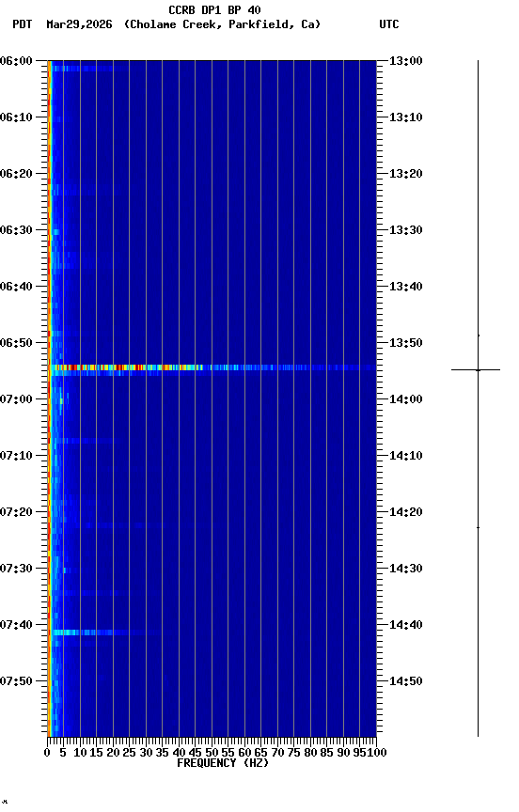The image size is (519, 812).
Task: Click the 14:40 UTC time label
Action: tap(406, 626)
